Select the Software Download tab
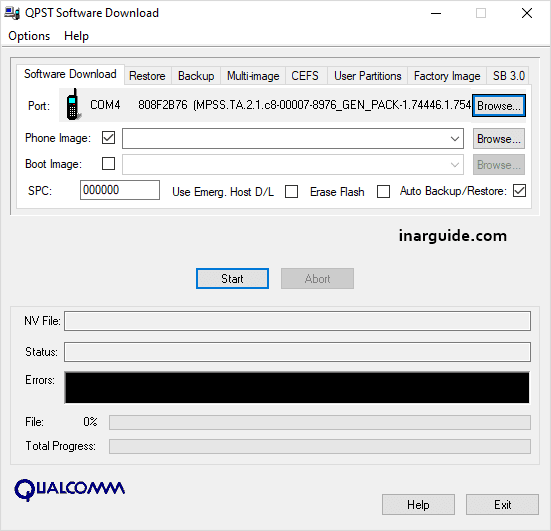 click(70, 74)
